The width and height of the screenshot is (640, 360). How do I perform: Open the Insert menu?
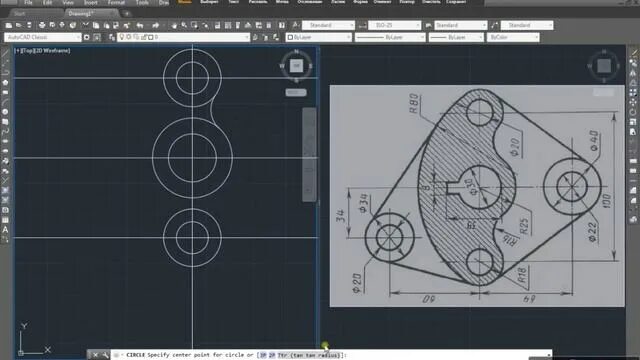click(91, 2)
